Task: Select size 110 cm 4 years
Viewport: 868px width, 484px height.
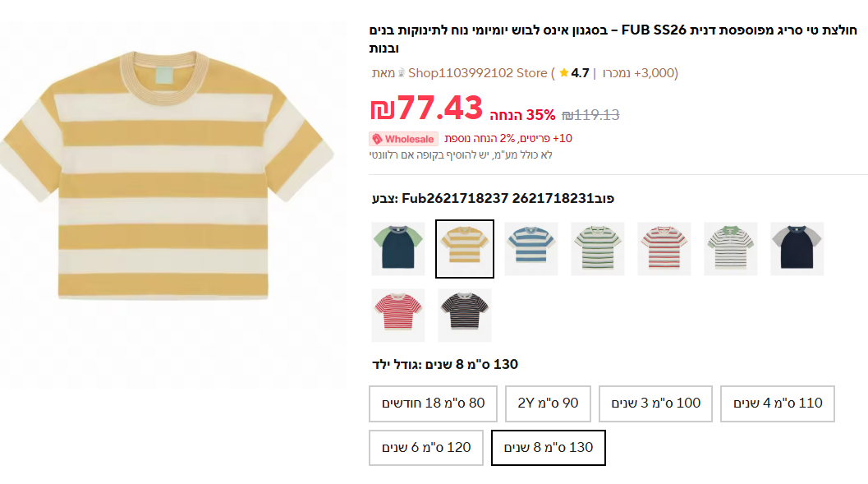Action: [x=778, y=403]
